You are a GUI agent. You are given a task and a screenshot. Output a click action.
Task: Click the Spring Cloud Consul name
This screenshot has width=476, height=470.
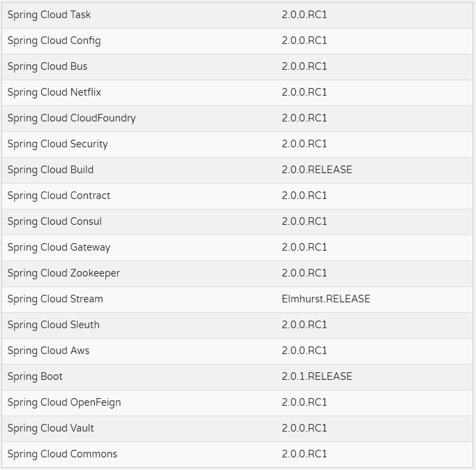[x=54, y=221]
